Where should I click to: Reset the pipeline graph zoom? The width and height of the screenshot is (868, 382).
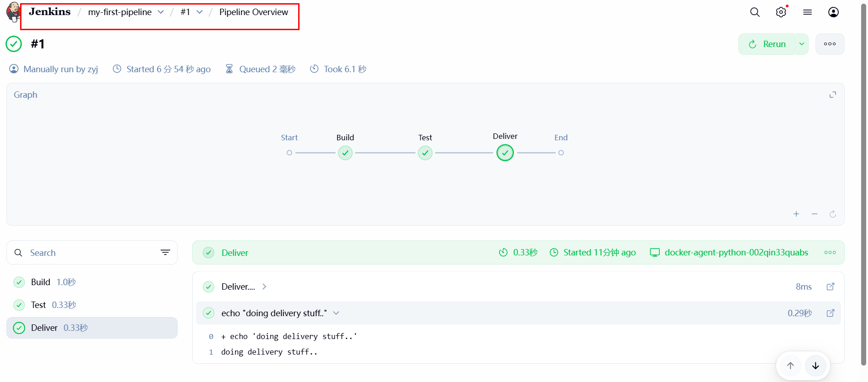point(833,214)
